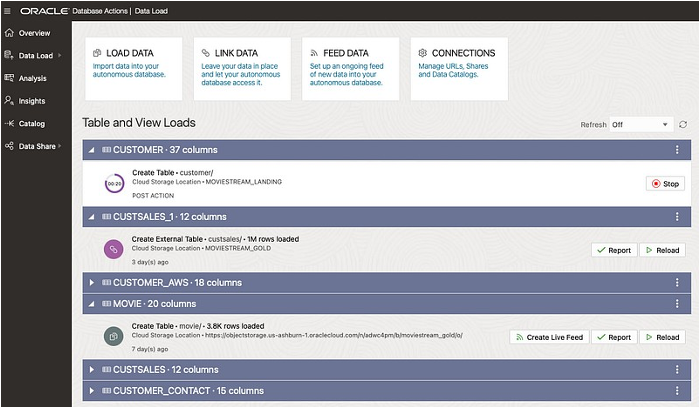Click the LOAD DATA copy icon

coord(97,53)
